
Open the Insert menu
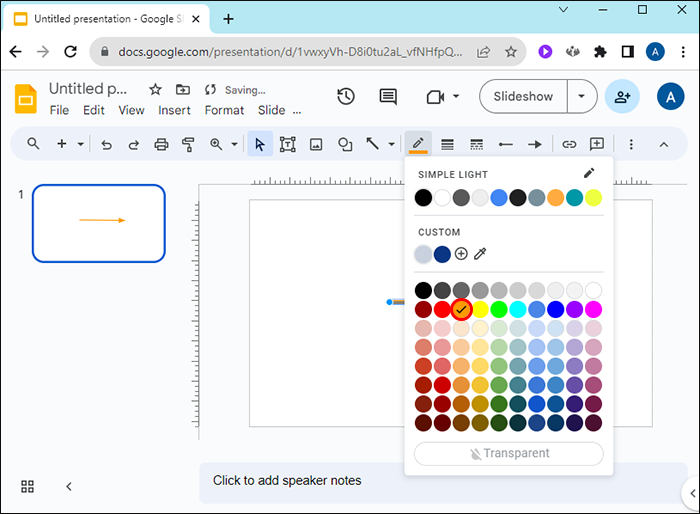click(174, 110)
